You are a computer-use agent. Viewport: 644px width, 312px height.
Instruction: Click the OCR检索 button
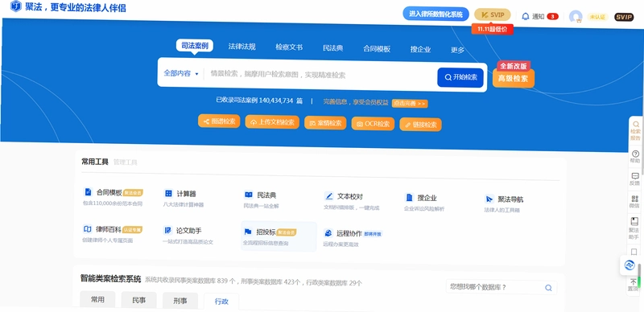point(373,124)
